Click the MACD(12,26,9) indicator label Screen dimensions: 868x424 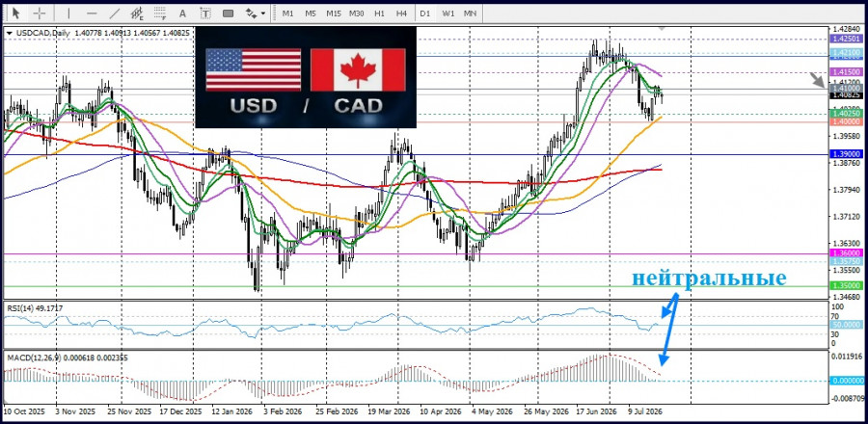pyautogui.click(x=67, y=358)
